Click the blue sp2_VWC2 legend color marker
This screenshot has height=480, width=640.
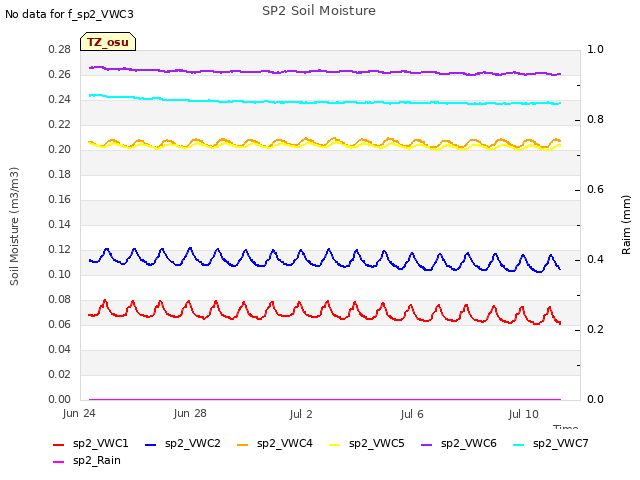click(151, 444)
